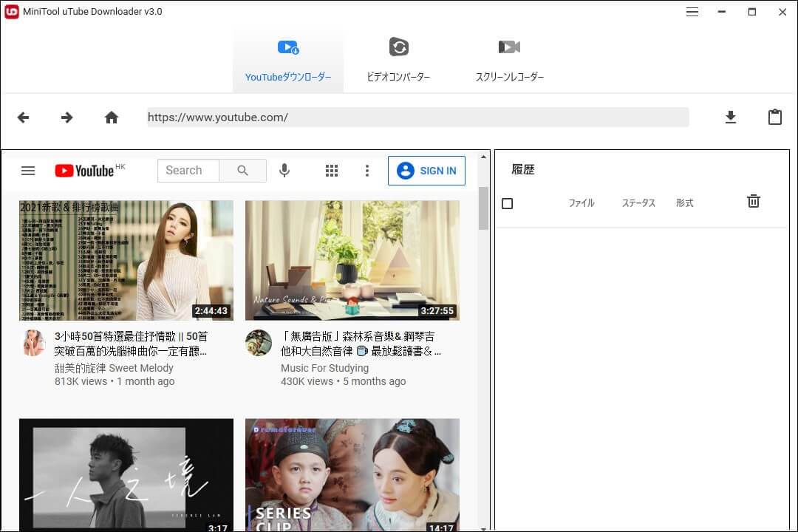Go forward with the right arrow button
Image resolution: width=798 pixels, height=532 pixels.
click(x=66, y=117)
